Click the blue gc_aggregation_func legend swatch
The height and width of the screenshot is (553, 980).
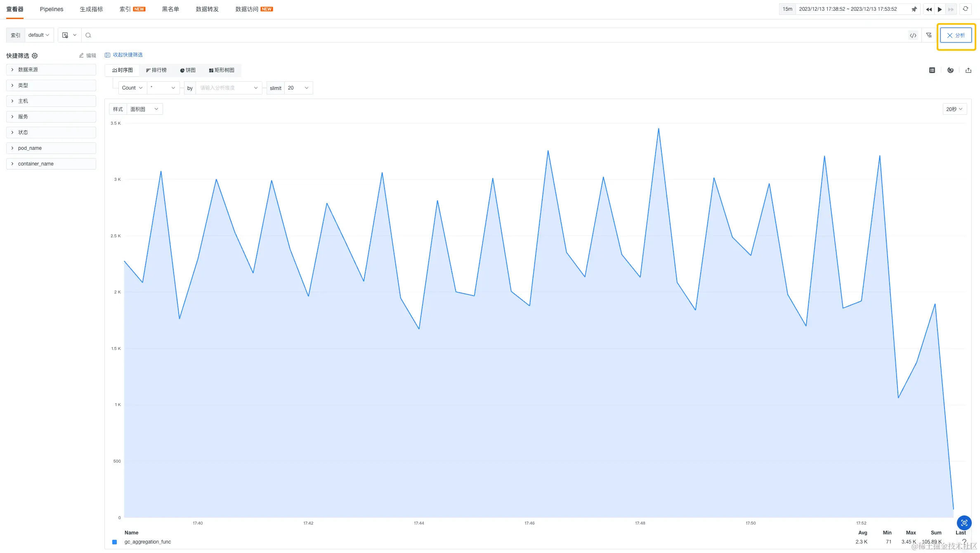(115, 542)
